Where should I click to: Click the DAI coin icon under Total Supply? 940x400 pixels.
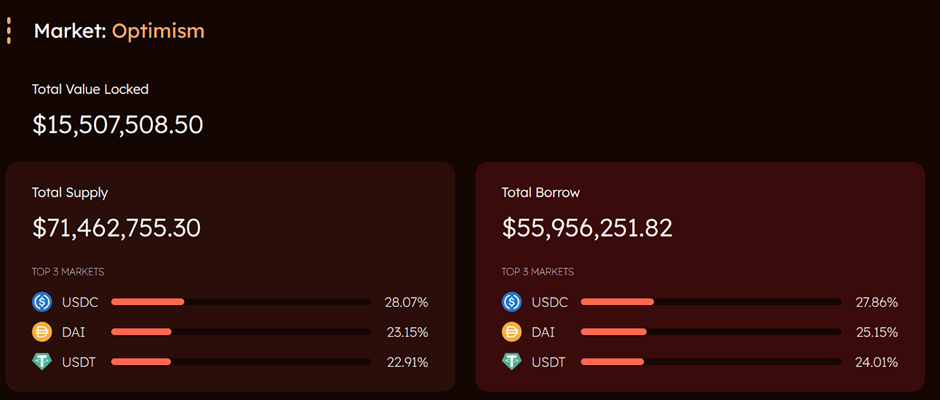(x=42, y=332)
